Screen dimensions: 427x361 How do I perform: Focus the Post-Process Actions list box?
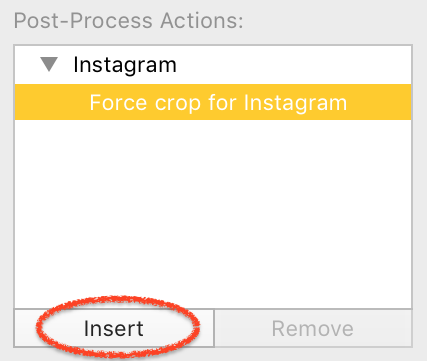(213, 177)
